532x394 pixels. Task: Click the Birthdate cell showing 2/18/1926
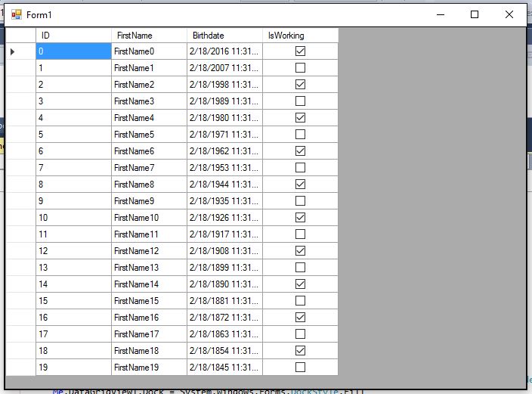tap(224, 218)
